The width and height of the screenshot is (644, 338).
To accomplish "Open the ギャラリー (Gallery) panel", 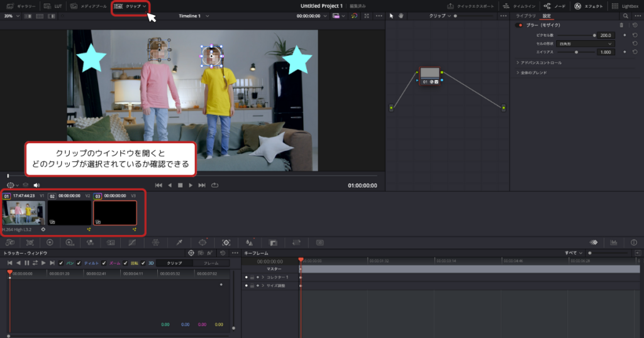I will pyautogui.click(x=21, y=6).
